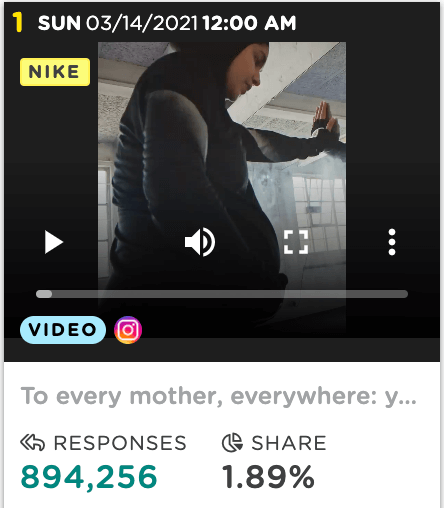The width and height of the screenshot is (444, 508).
Task: Click the 12:00 AM post time
Action: pyautogui.click(x=249, y=23)
